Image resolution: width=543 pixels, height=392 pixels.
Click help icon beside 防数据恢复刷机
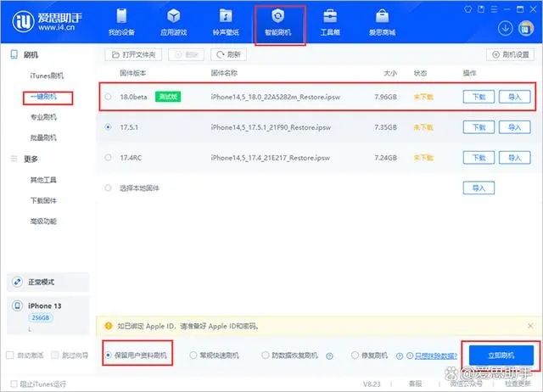[329, 356]
